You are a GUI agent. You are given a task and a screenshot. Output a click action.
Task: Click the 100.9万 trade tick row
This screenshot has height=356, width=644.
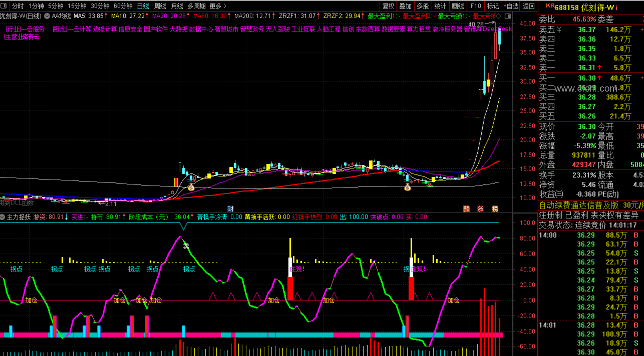(591, 334)
